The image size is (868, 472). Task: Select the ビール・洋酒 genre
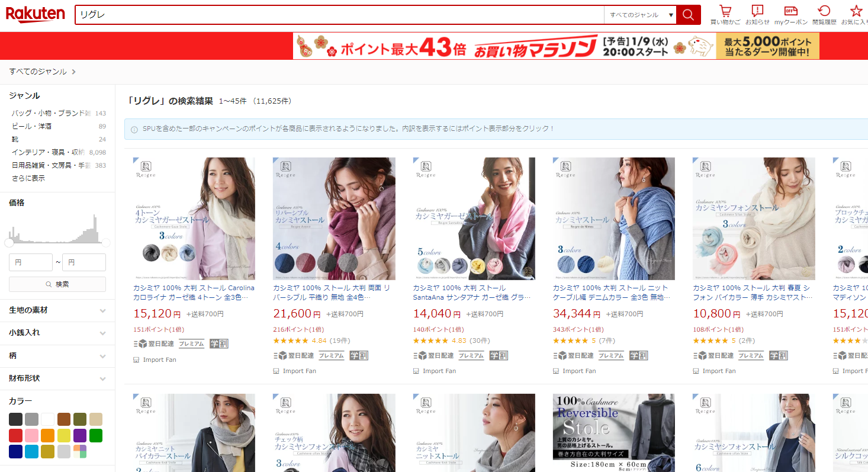pyautogui.click(x=31, y=126)
